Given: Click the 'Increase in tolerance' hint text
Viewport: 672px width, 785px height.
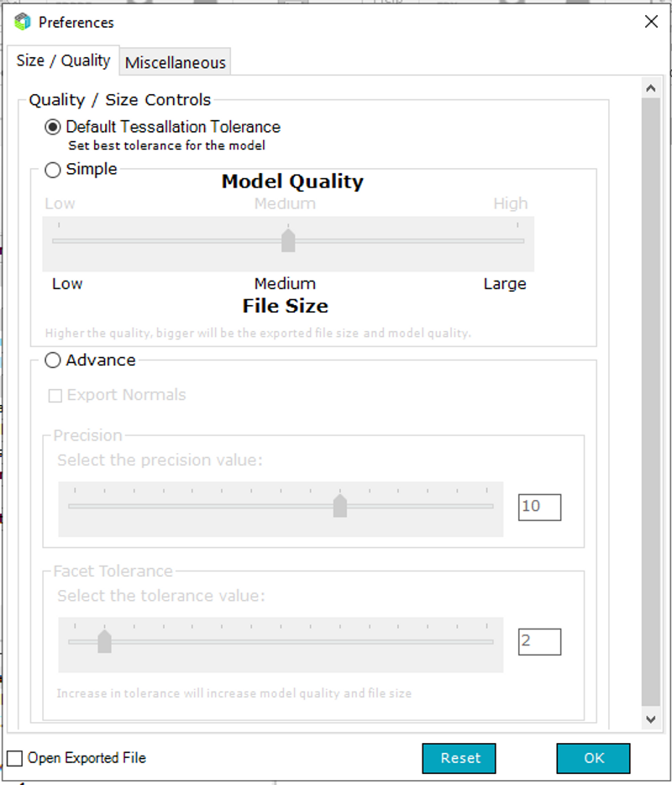Looking at the screenshot, I should pos(234,693).
